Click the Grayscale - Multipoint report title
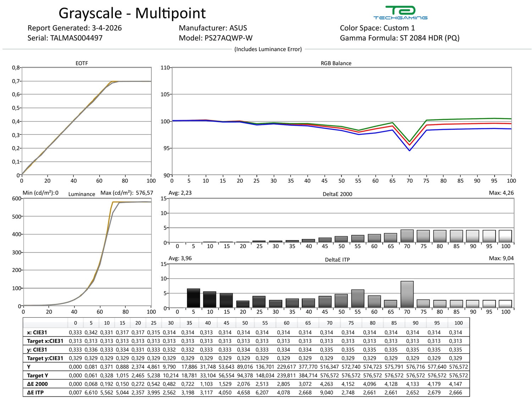 132,13
